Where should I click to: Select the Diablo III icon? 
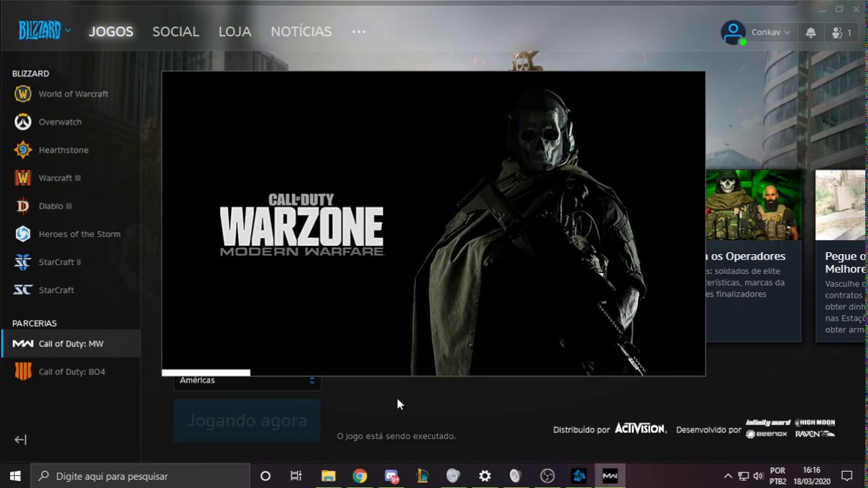(23, 206)
